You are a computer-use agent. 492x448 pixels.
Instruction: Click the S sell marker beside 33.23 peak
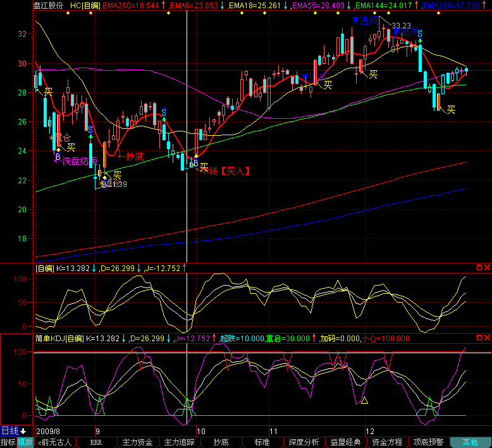[x=420, y=34]
